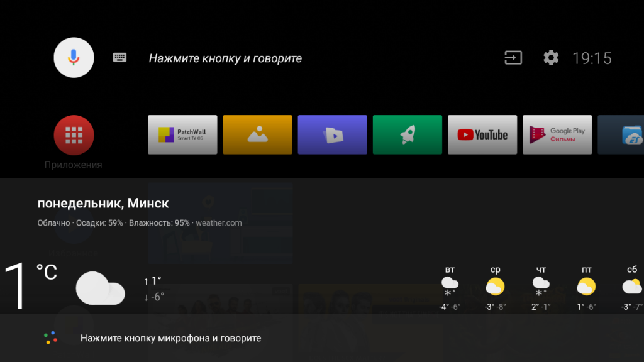Screen dimensions: 644x362
Task: Click the search field "Нажмите кнопку и говорите"
Action: point(225,58)
